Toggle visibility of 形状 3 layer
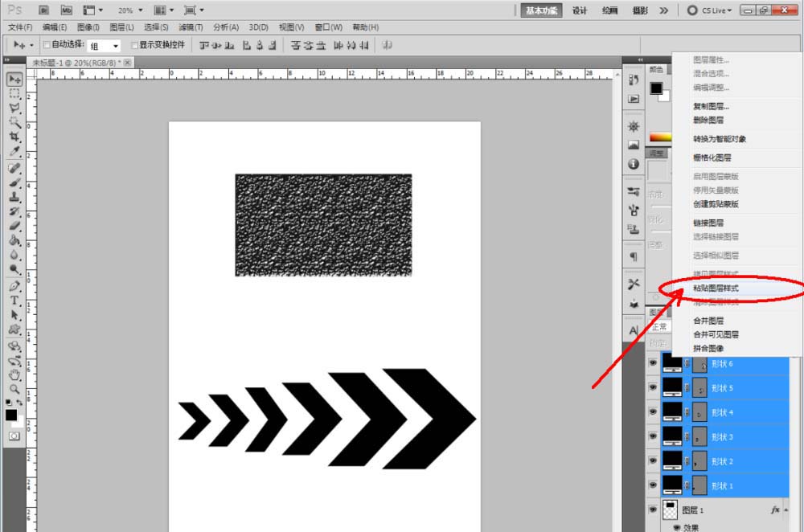Screen dimensions: 804x532 coord(652,437)
